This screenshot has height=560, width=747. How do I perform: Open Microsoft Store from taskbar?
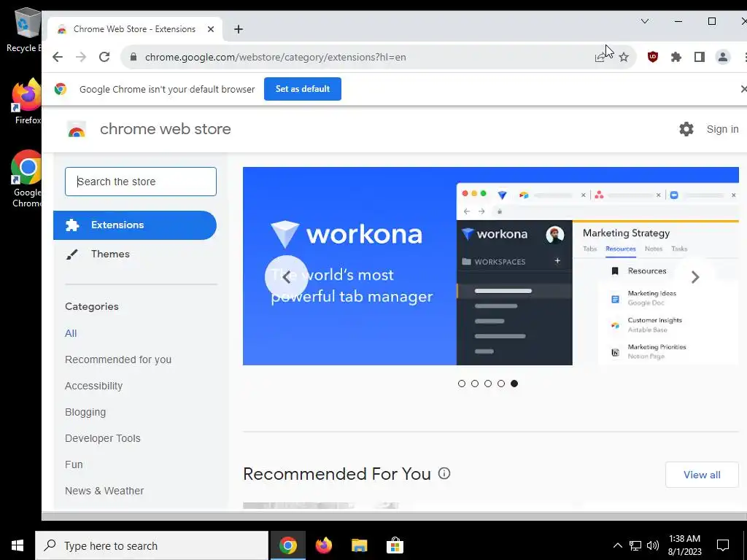point(395,545)
